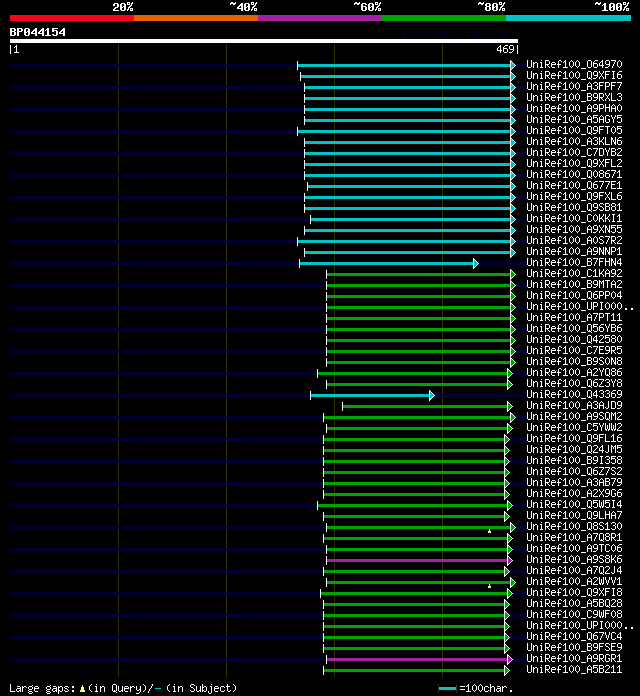Select the UniRef100_B9I358 label

pos(574,460)
